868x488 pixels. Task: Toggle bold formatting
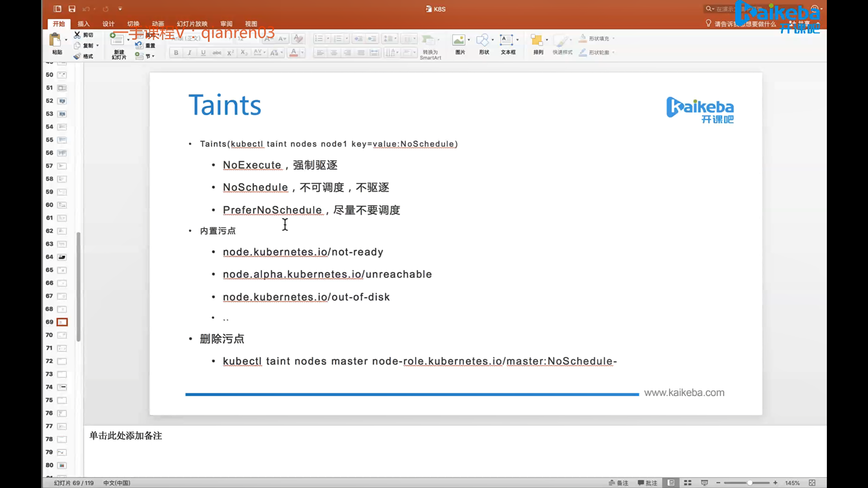click(x=176, y=53)
